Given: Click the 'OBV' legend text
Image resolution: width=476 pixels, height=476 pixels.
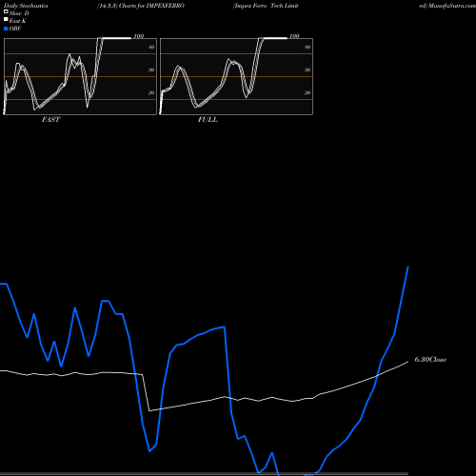Looking at the screenshot, I should (x=15, y=29).
